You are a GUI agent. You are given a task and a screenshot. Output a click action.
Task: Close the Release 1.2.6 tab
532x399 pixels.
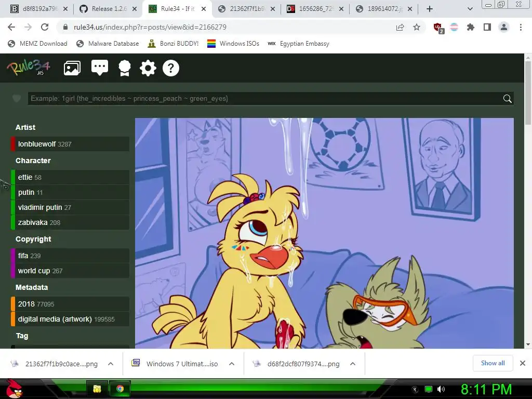[135, 9]
